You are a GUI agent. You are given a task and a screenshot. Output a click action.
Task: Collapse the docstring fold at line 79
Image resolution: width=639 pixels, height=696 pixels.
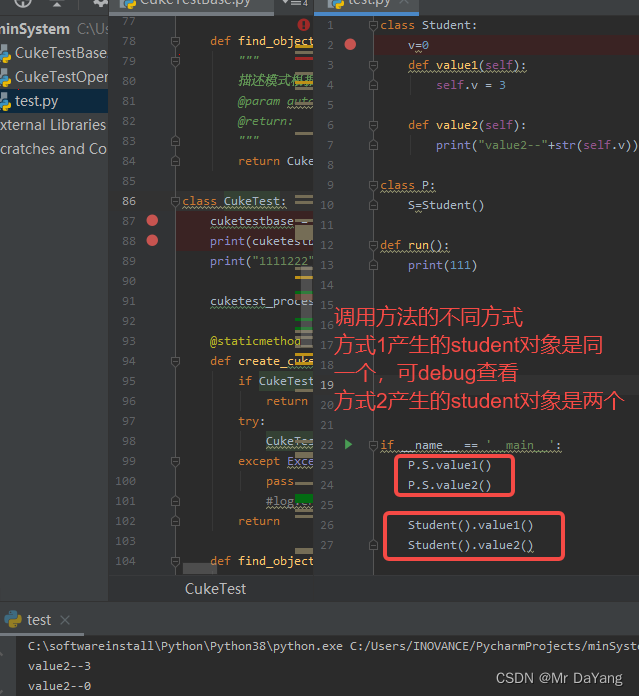(175, 61)
